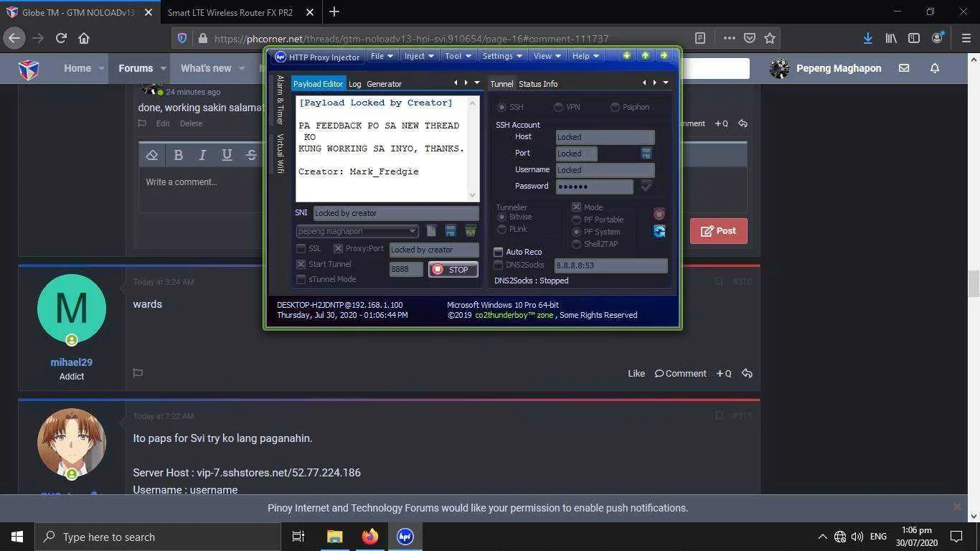Click the eraser icon in the comment editor
The image size is (980, 551).
[x=152, y=154]
